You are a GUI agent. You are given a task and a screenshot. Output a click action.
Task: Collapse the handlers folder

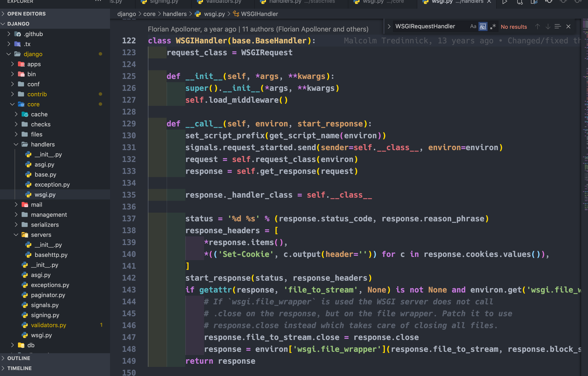pyautogui.click(x=16, y=145)
